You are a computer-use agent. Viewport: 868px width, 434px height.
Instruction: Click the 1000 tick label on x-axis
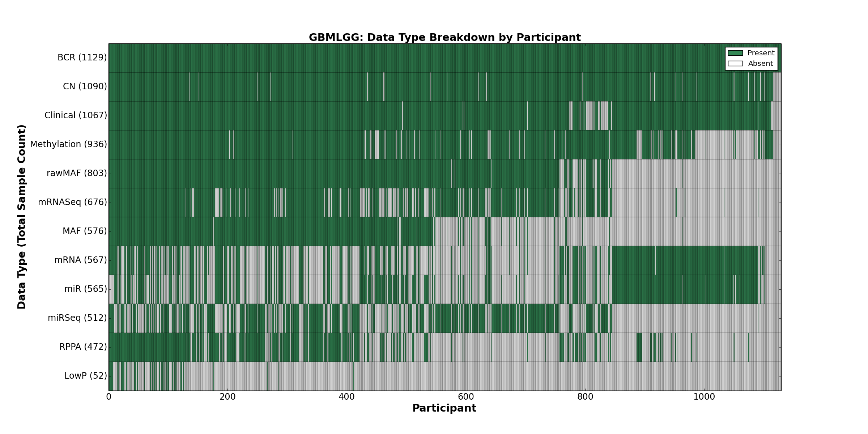704,397
